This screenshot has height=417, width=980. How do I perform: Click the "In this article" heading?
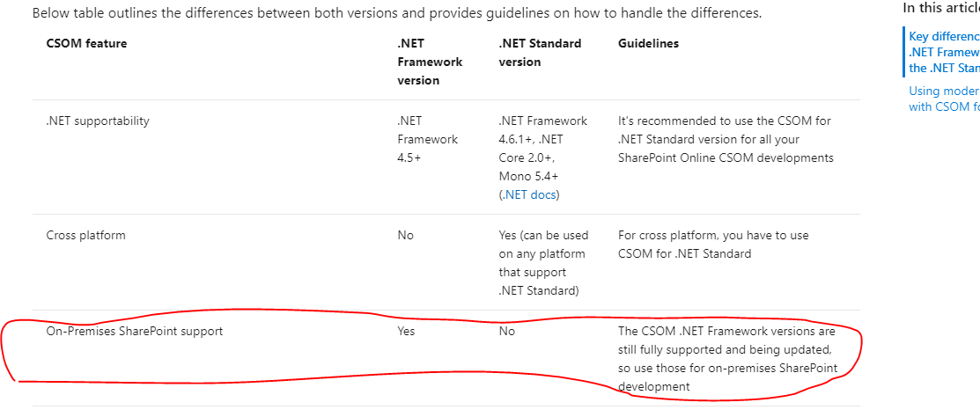[941, 8]
